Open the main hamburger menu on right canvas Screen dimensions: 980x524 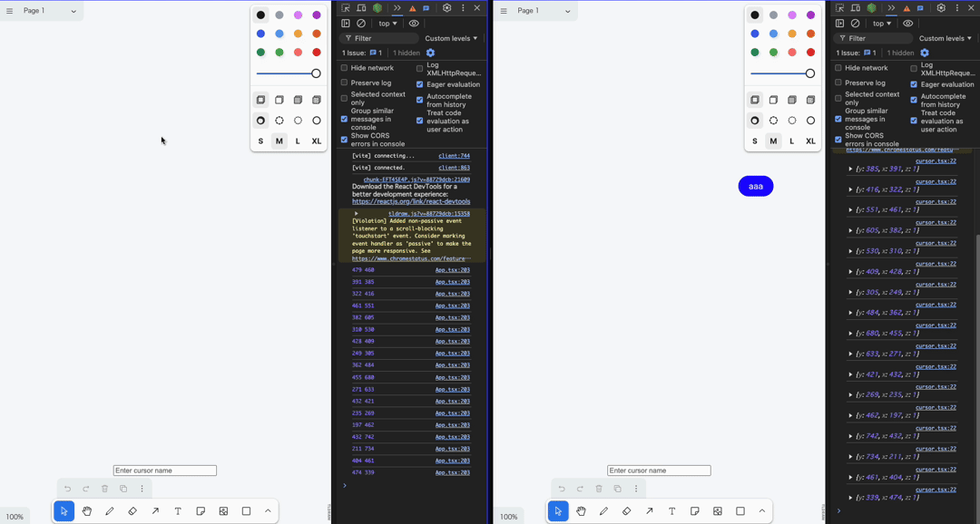[504, 11]
